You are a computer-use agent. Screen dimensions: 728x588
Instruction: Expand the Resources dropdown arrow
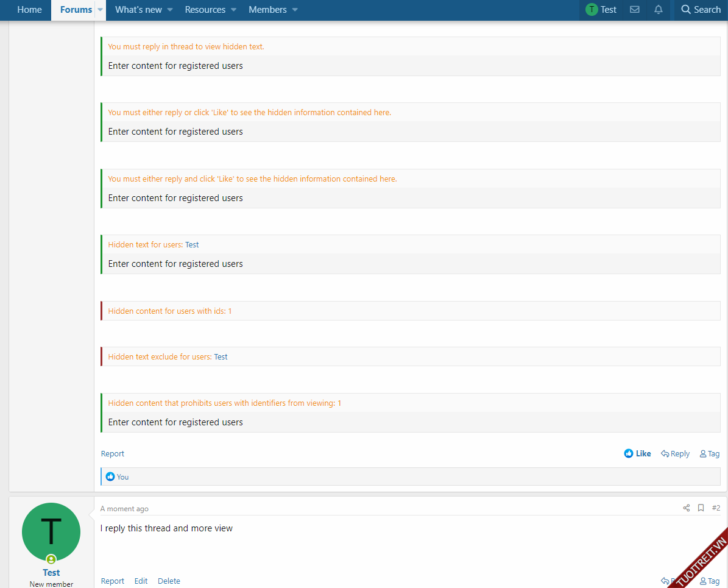[x=233, y=10]
